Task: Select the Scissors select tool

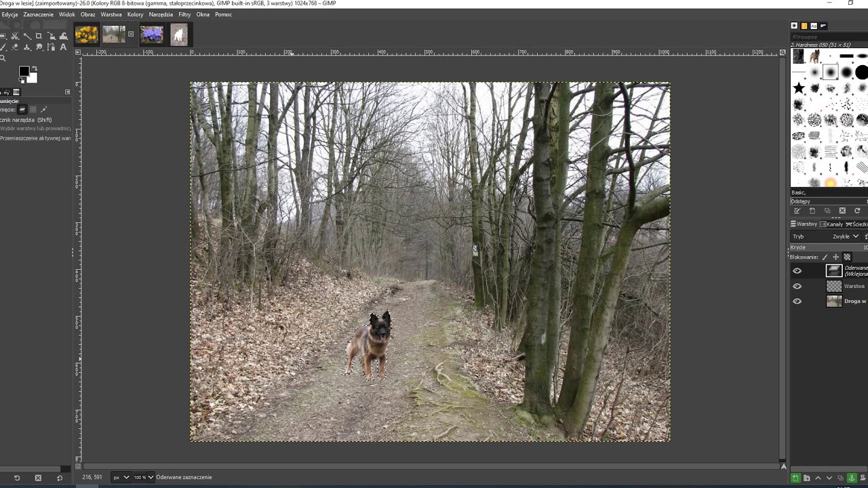Action: [14, 36]
